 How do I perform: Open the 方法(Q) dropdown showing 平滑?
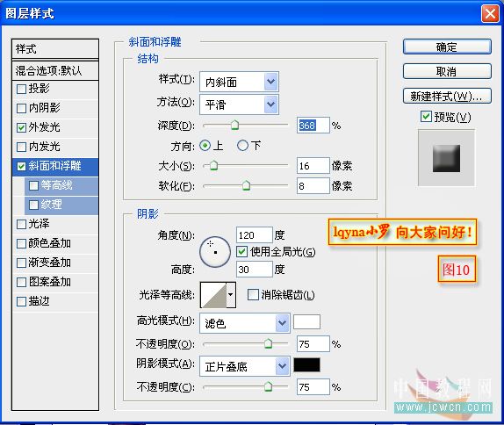pos(239,104)
